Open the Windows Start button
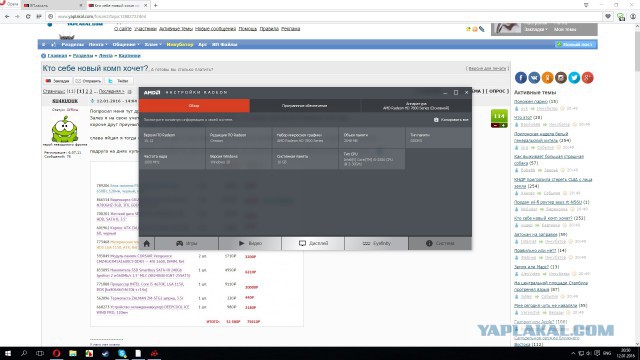This screenshot has width=640, height=360. (7, 353)
